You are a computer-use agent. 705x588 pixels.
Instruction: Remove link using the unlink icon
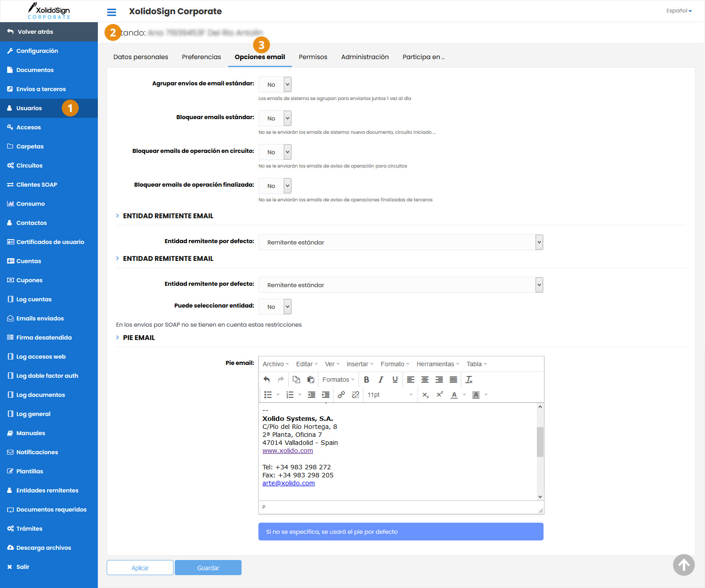click(x=355, y=395)
